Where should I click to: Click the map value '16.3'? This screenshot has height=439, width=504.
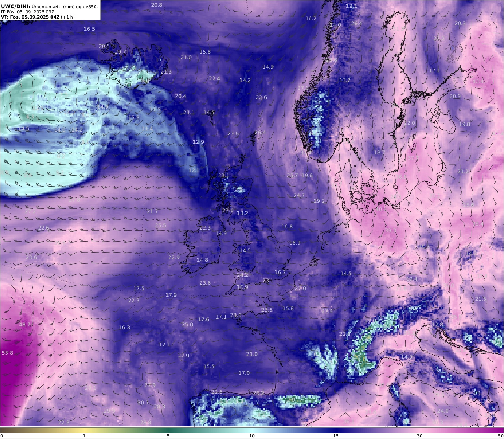124,328
